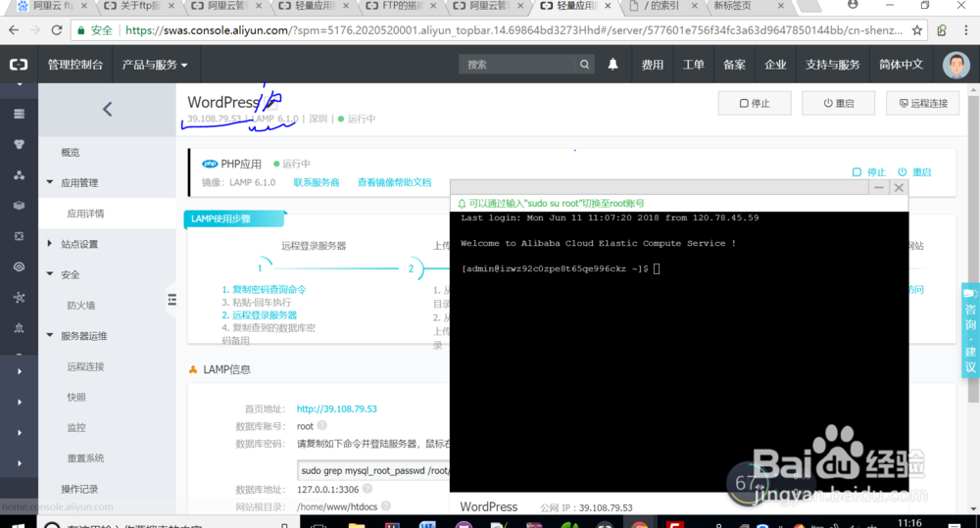Collapse the Application Management section

pyautogui.click(x=50, y=182)
